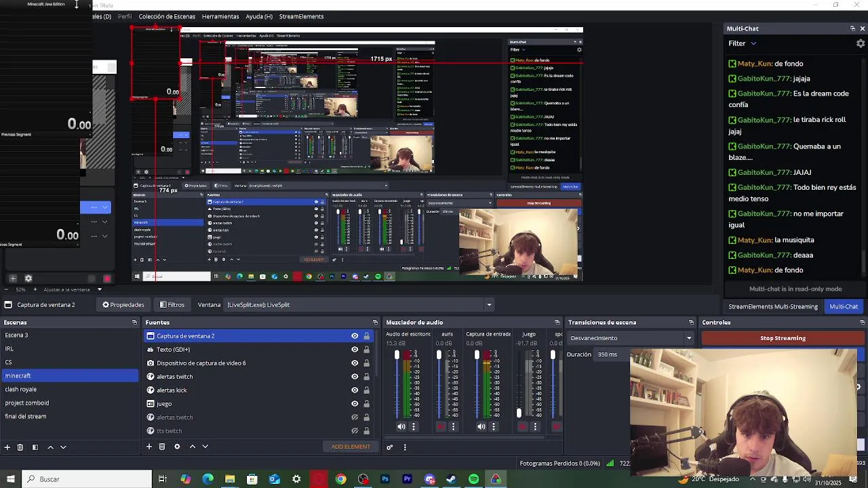
Task: Toggle the lock on Captura de ventana 2
Action: [367, 336]
